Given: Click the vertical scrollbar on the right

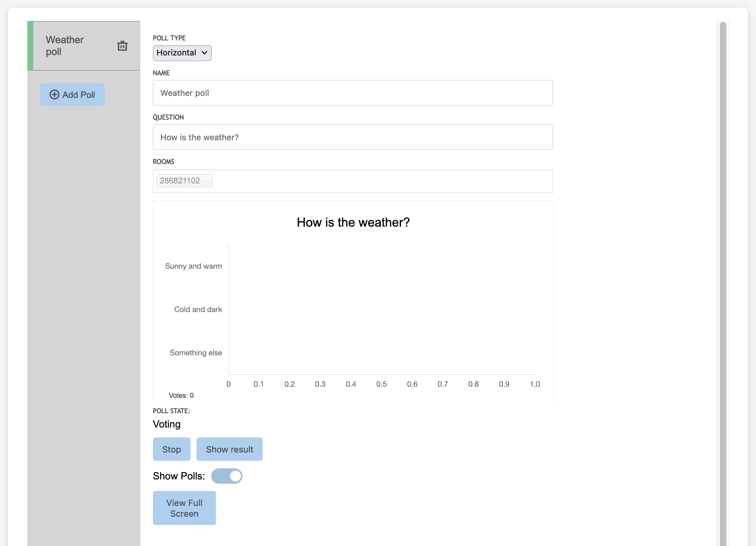Looking at the screenshot, I should point(723,277).
